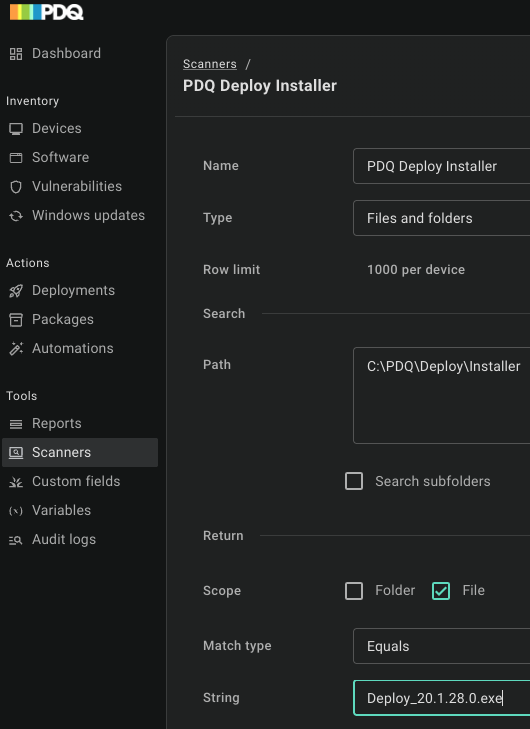The height and width of the screenshot is (729, 530).
Task: Click the 'Inventory' section label
Action: click(x=33, y=101)
